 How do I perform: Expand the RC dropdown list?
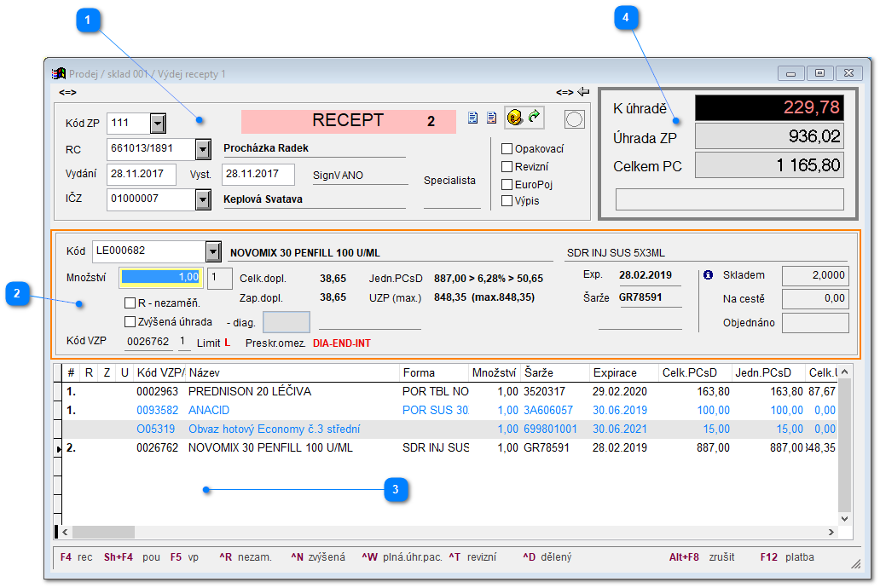tap(203, 149)
